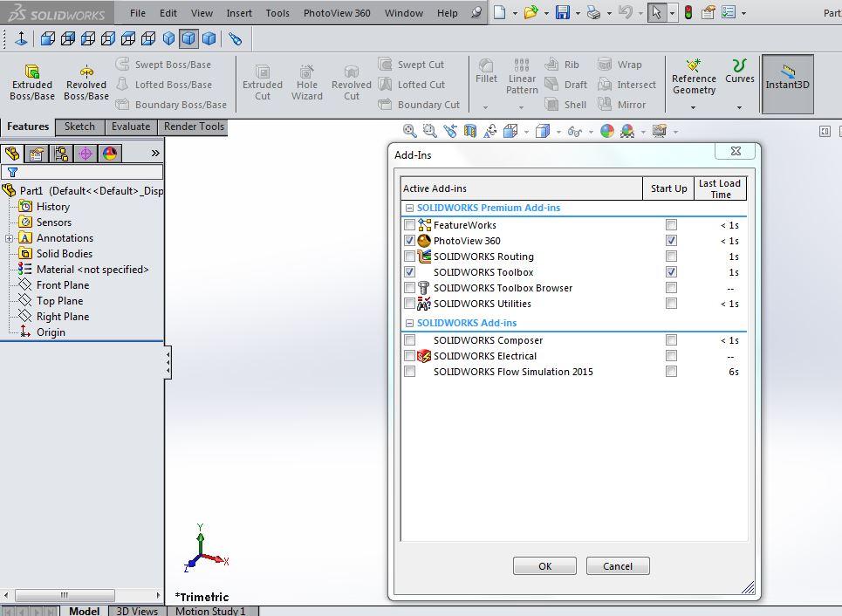
Task: Open the Evaluate tab
Action: point(131,127)
